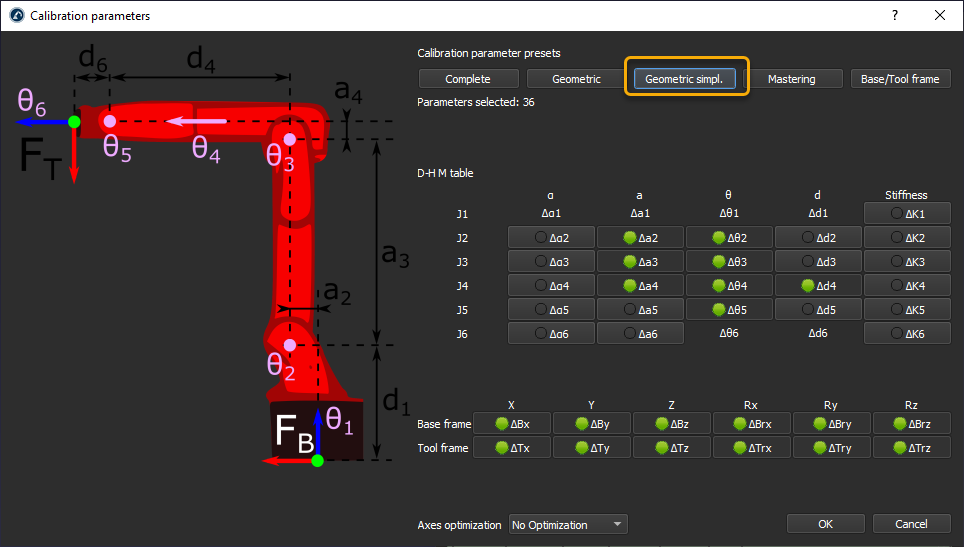
Task: Toggle the ΔBx base frame parameter
Action: 511,424
